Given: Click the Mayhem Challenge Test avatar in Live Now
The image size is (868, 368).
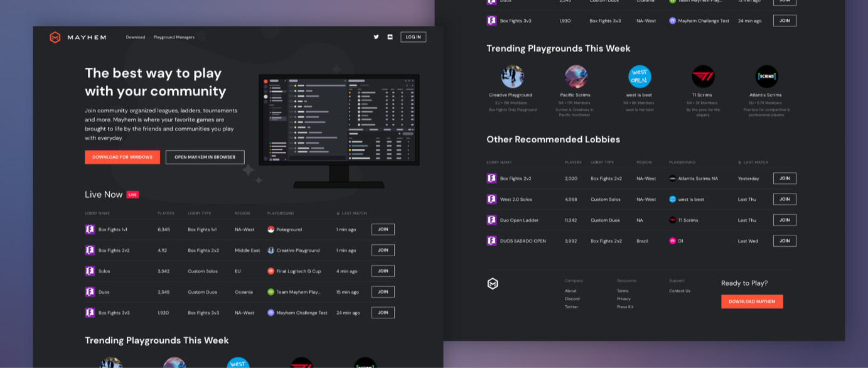Looking at the screenshot, I should click(271, 313).
